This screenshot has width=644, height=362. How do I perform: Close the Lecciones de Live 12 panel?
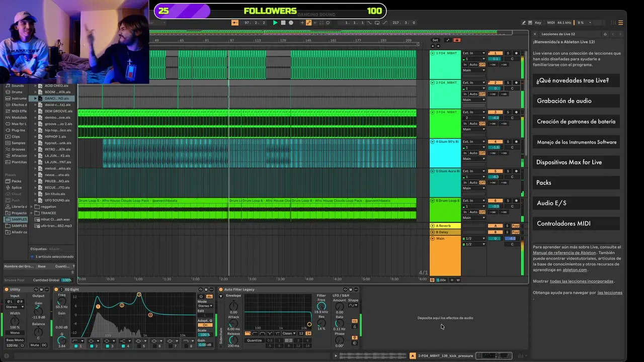[535, 34]
